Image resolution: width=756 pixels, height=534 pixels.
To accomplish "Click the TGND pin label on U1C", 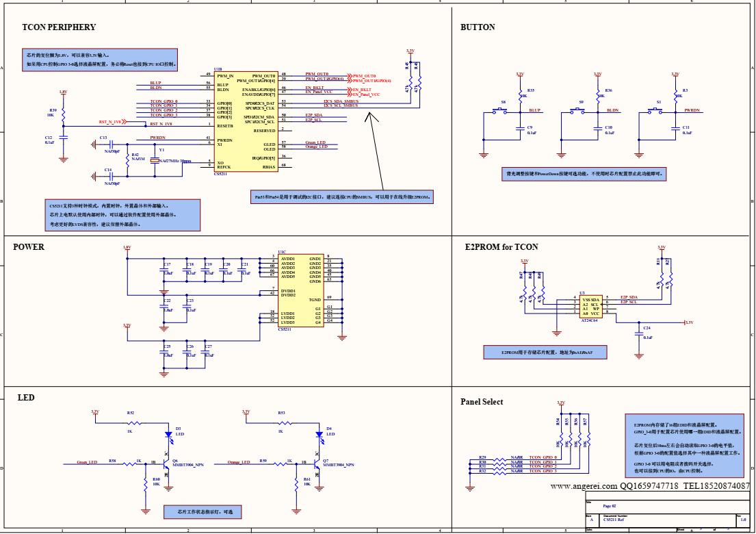I will coord(315,300).
